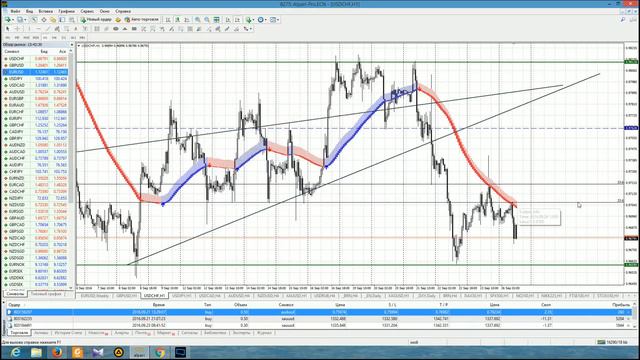640x360 pixels.
Task: Switch to EURUSD,Weekly chart tab
Action: click(95, 295)
